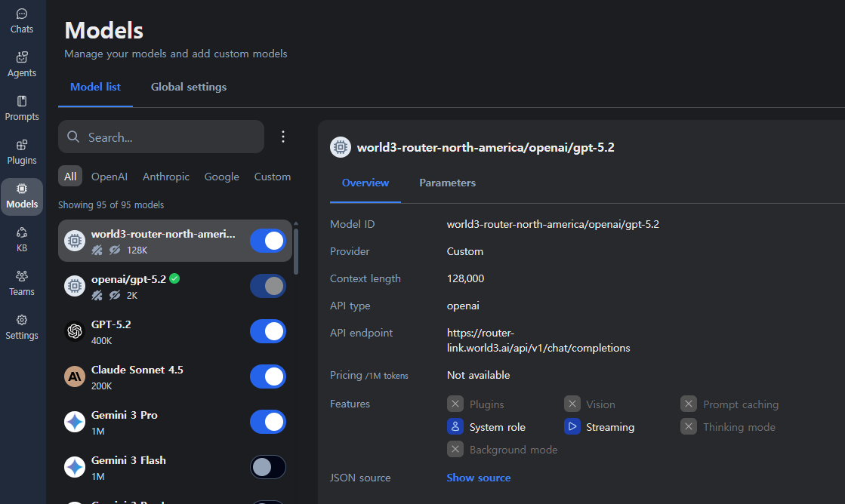Disable the world3-router-north-america model toggle
This screenshot has height=504, width=845.
tap(268, 241)
